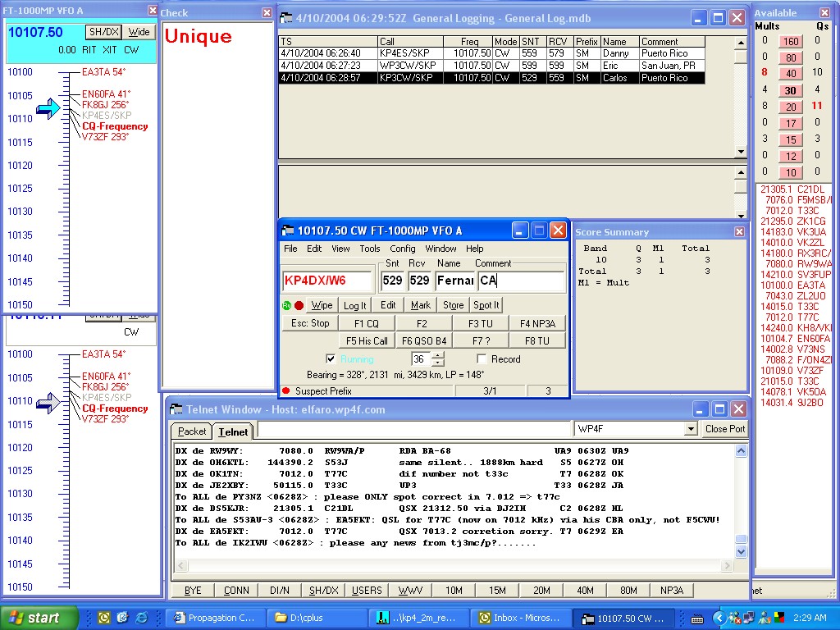The height and width of the screenshot is (630, 840).
Task: Click the F1 CQ button
Action: [366, 323]
